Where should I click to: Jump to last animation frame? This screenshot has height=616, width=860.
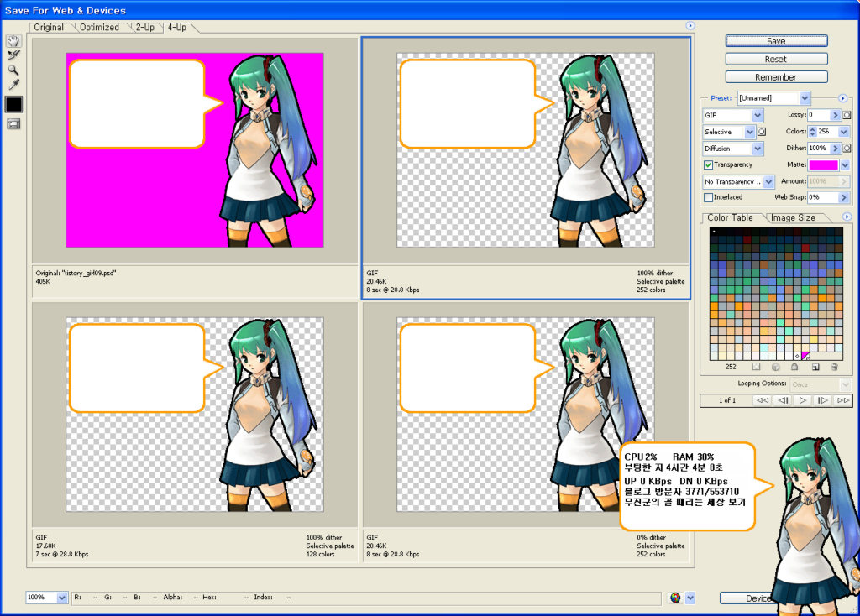click(843, 400)
